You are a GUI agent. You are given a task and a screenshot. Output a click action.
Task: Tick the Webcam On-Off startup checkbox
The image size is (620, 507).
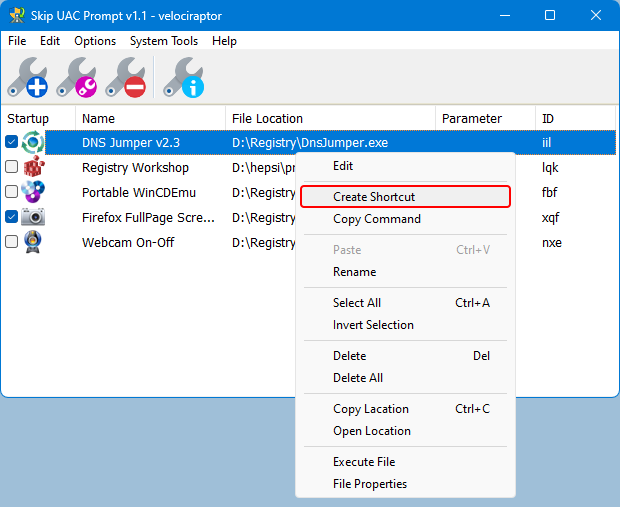tap(11, 242)
